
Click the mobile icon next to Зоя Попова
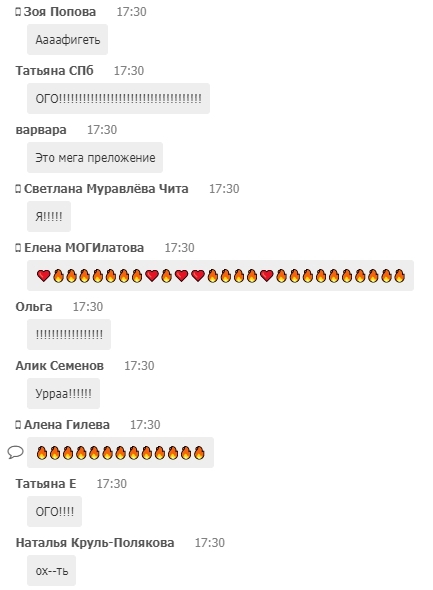pyautogui.click(x=18, y=12)
